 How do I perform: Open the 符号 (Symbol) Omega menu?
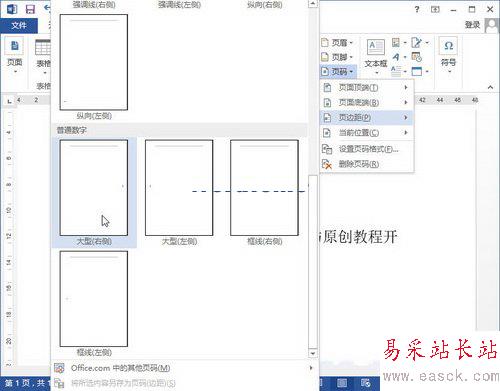(x=448, y=55)
